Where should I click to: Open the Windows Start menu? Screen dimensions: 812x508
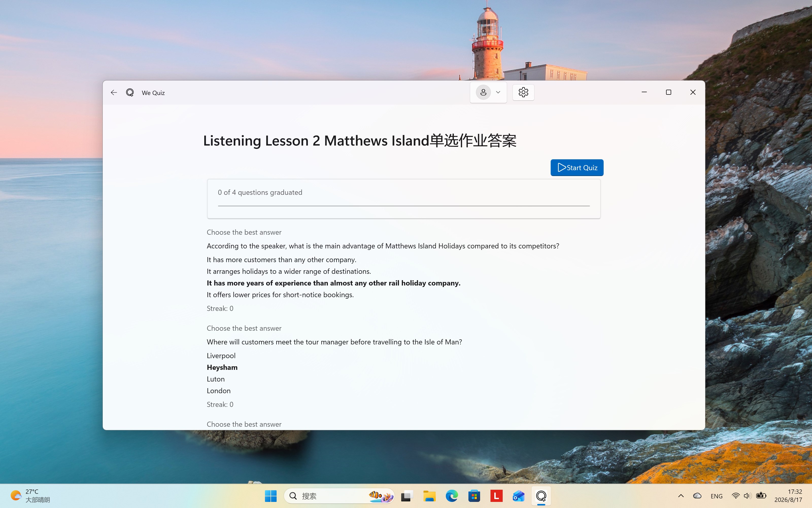(270, 496)
